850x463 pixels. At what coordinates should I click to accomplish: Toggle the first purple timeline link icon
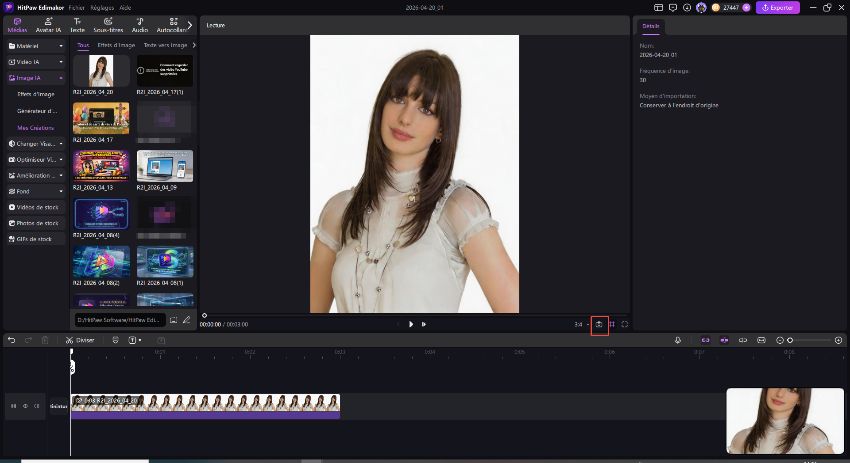click(x=705, y=340)
